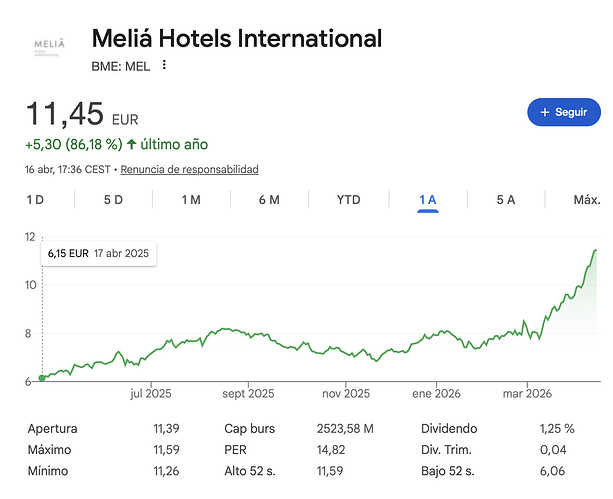Screen dimensions: 613x499
Task: Show the Máx. chart range
Action: click(x=586, y=200)
